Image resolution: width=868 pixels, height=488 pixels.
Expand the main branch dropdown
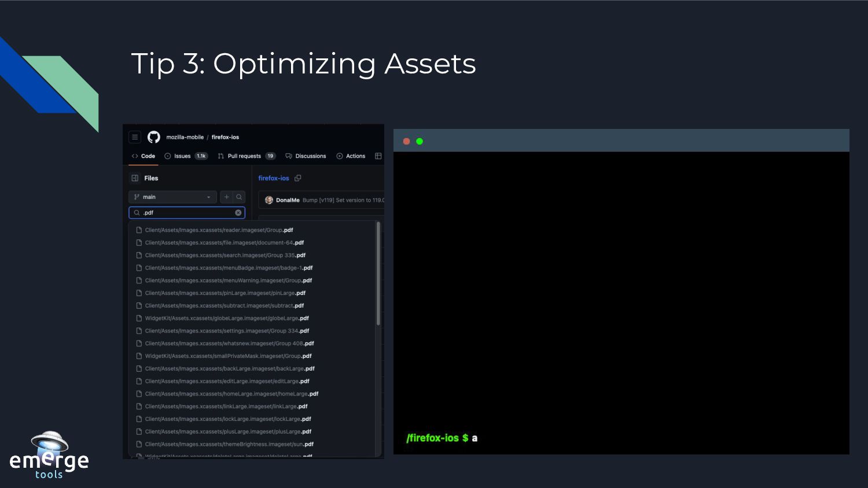coord(172,197)
